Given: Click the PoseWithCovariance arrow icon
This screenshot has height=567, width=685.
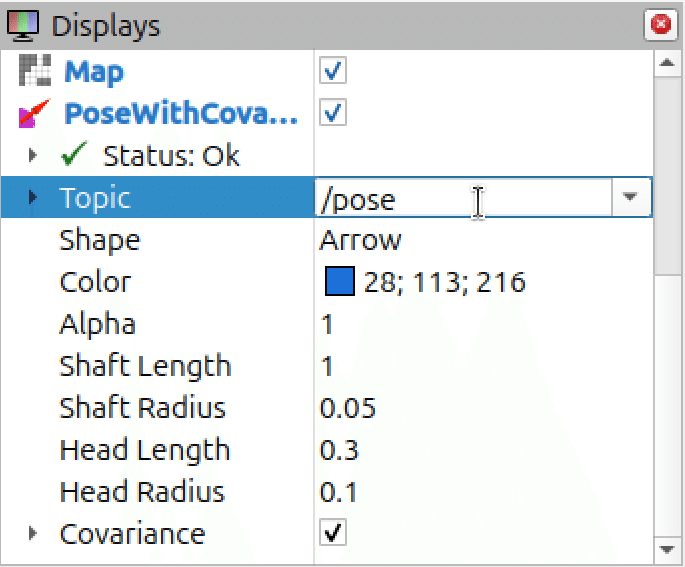Looking at the screenshot, I should [x=35, y=115].
